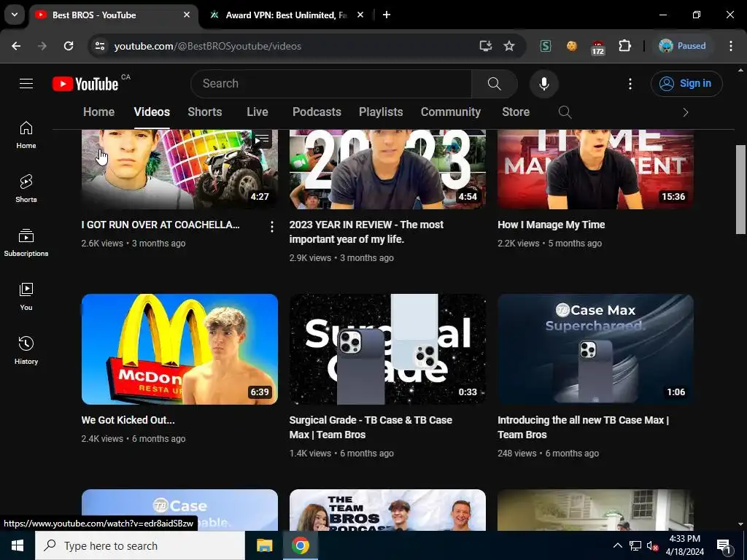Select the Videos channel tab
This screenshot has width=747, height=560.
click(152, 112)
